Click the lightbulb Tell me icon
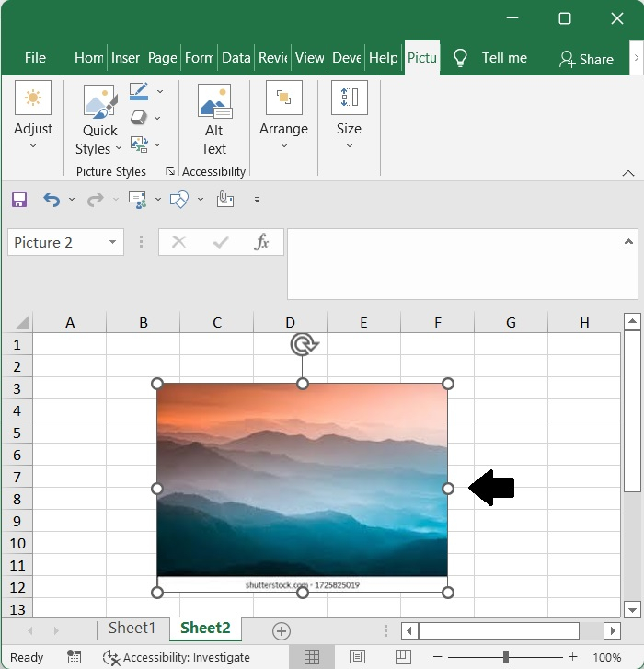This screenshot has height=669, width=644. tap(460, 58)
